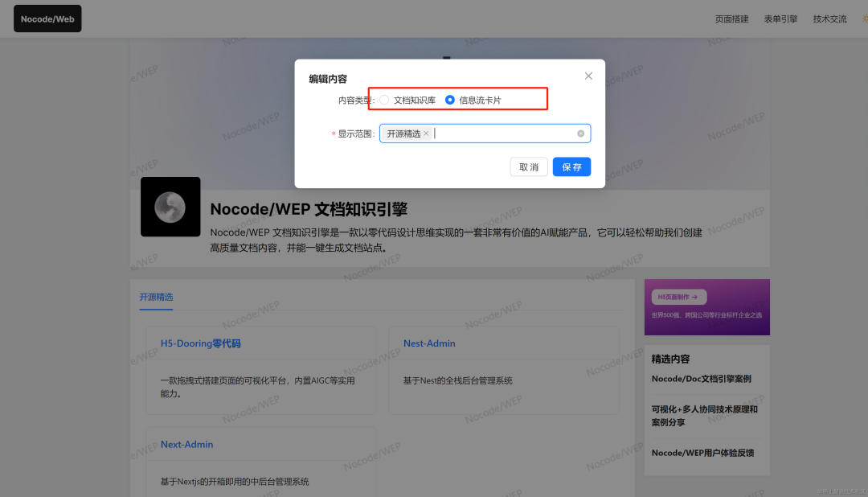Screen dimensions: 868x497
Task: Click the H5页面制作 banner button
Action: click(x=678, y=297)
